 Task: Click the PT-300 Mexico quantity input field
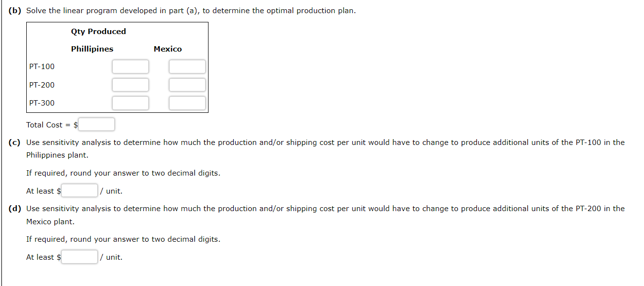[x=187, y=103]
